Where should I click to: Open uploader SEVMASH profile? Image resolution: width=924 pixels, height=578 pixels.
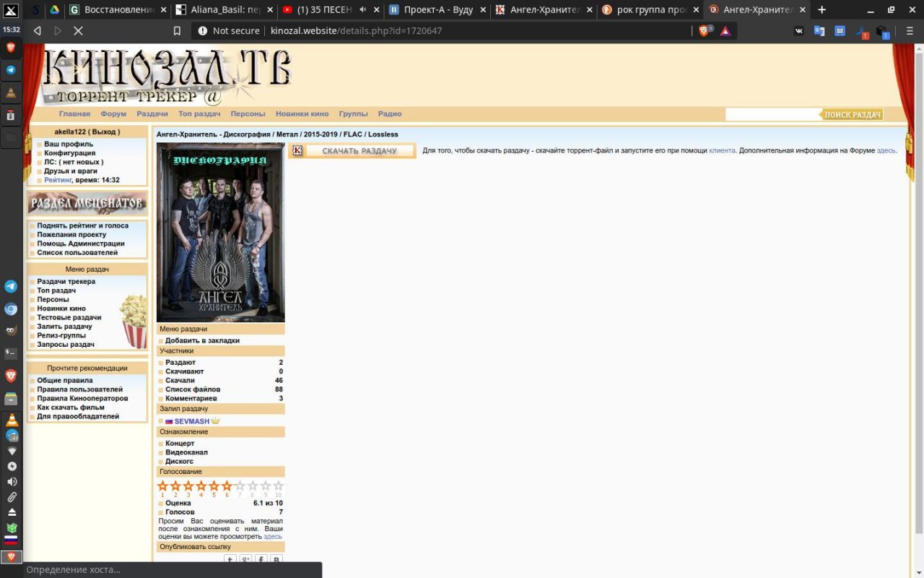[192, 421]
